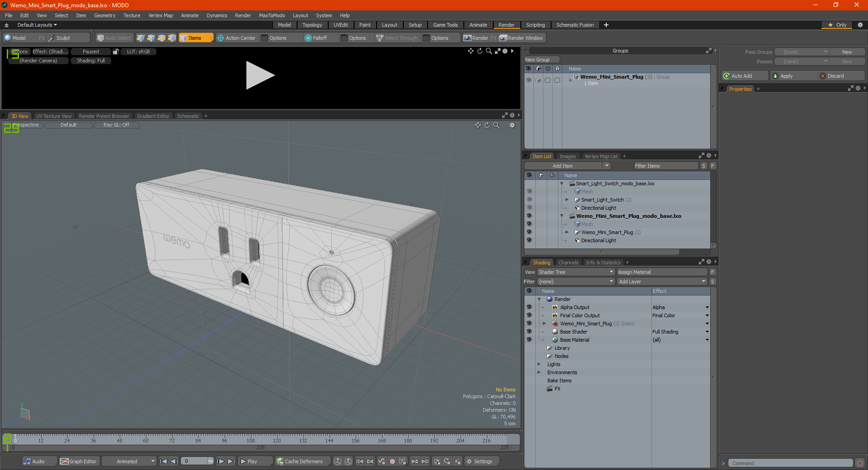Toggle visibility of Wemo_Mini_Smart_Plug_modo_base.lxo scene
This screenshot has height=470, width=868.
point(529,216)
